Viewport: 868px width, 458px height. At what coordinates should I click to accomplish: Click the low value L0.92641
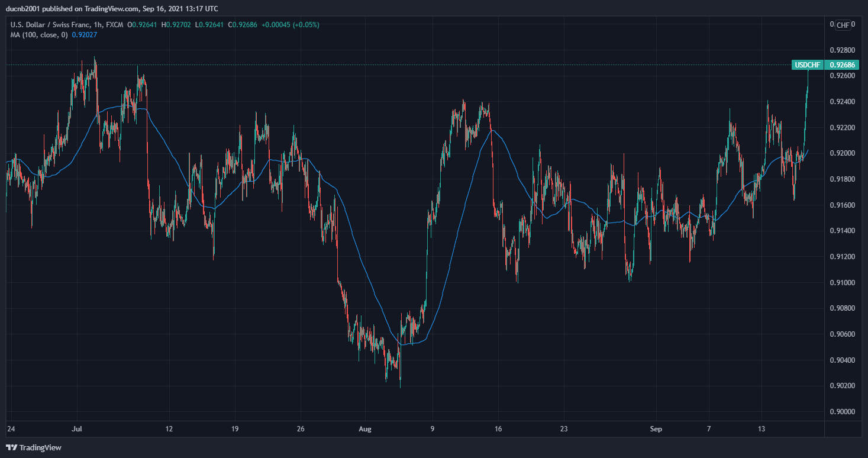click(x=209, y=25)
